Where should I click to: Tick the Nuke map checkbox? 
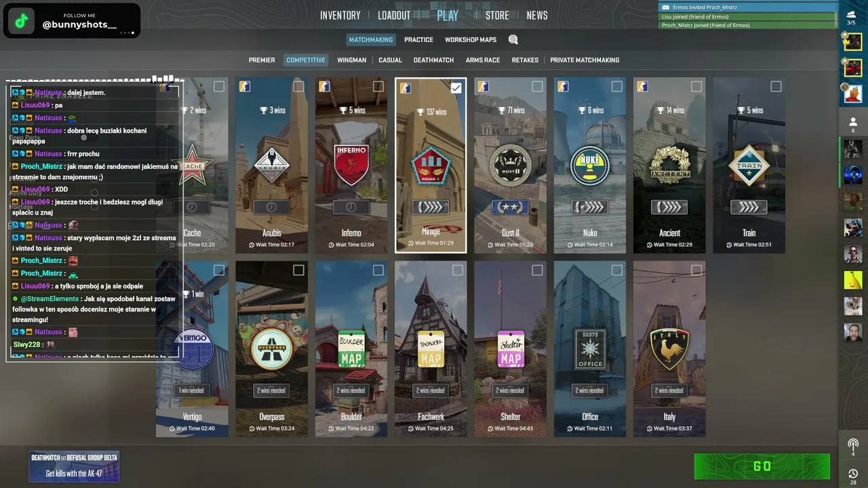coord(616,86)
